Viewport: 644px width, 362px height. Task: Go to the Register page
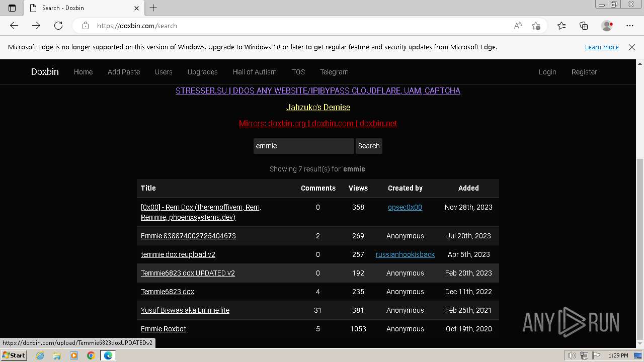coord(584,72)
